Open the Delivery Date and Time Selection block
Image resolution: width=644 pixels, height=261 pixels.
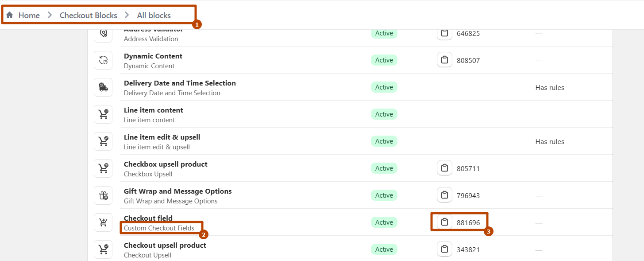(x=180, y=83)
